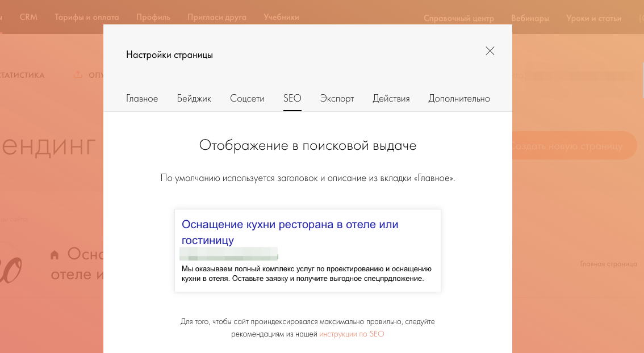The image size is (644, 353).
Task: Switch to the Дополнительно tab
Action: tap(459, 98)
